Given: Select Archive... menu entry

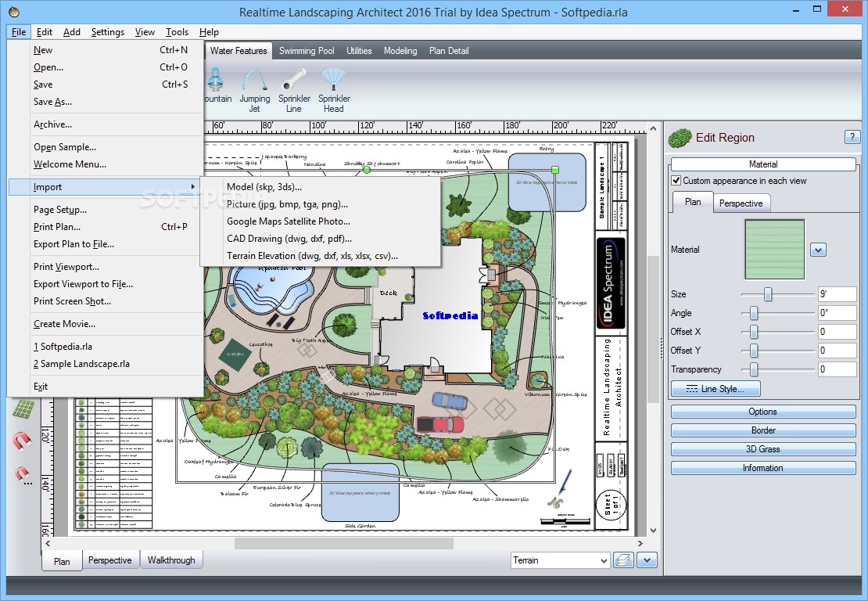Looking at the screenshot, I should click(x=106, y=124).
